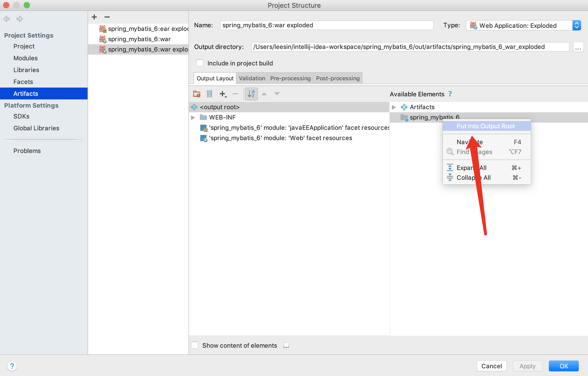The width and height of the screenshot is (588, 376).
Task: Click the remove artifact minus icon
Action: (x=107, y=17)
